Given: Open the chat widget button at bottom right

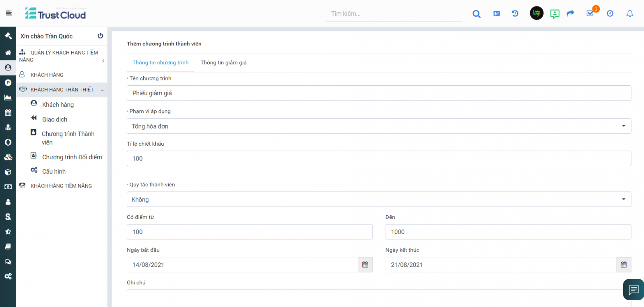Looking at the screenshot, I should [x=634, y=289].
